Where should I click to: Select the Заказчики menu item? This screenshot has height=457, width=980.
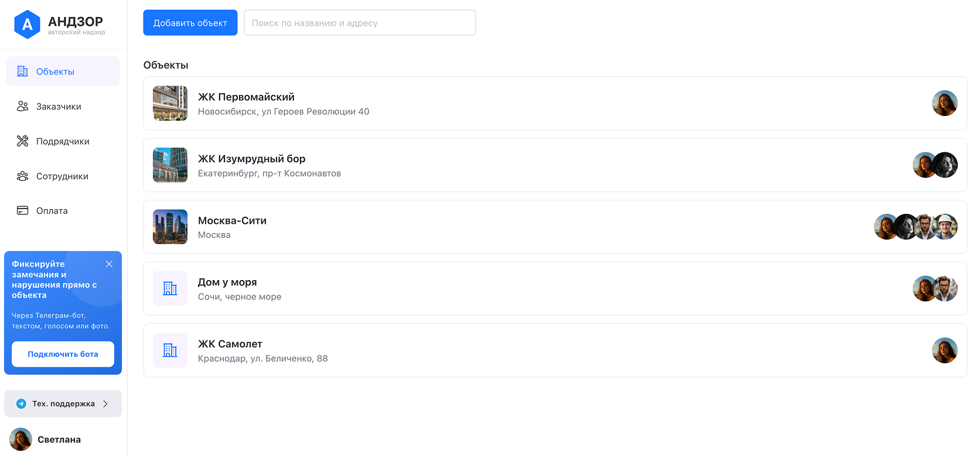pyautogui.click(x=63, y=106)
